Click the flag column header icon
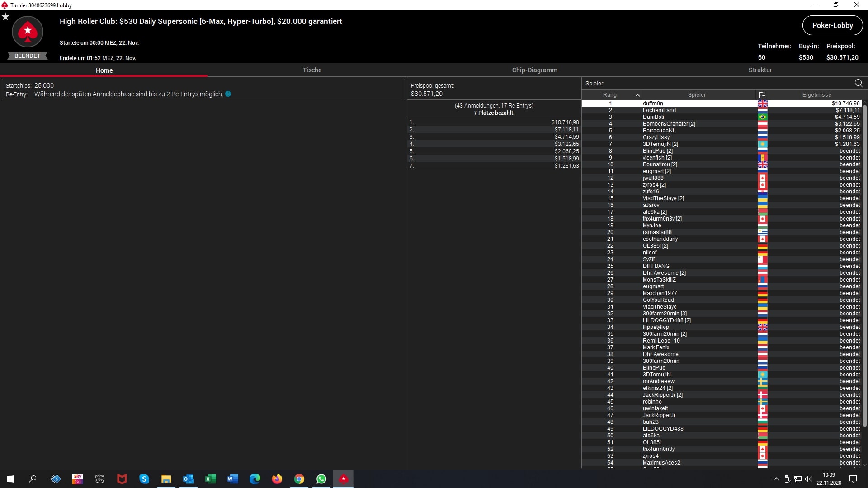Viewport: 868px width, 488px height. 762,95
